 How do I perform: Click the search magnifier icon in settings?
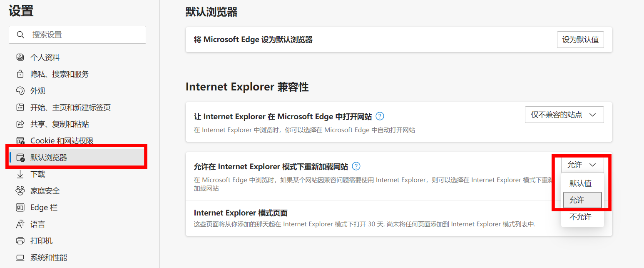pyautogui.click(x=20, y=35)
